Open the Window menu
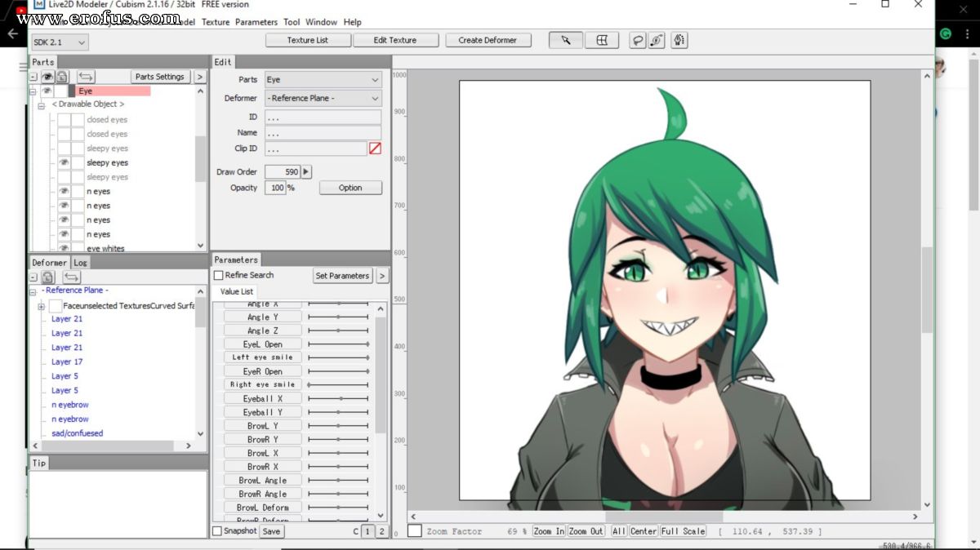 point(322,22)
